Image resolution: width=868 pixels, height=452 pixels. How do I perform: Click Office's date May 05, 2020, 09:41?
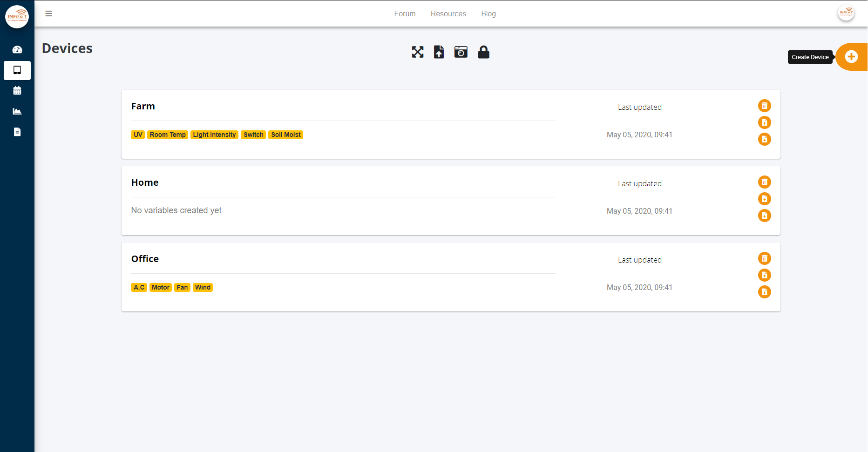point(639,287)
